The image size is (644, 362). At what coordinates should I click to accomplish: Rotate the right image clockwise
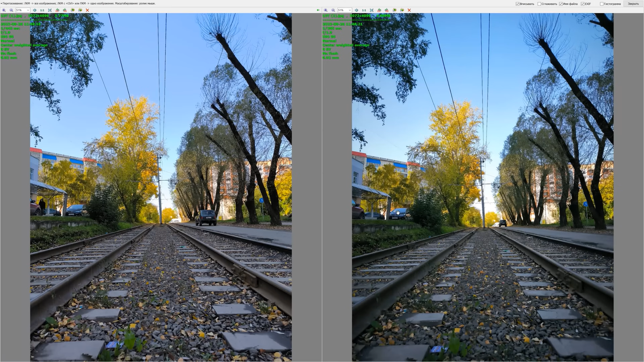pos(386,10)
